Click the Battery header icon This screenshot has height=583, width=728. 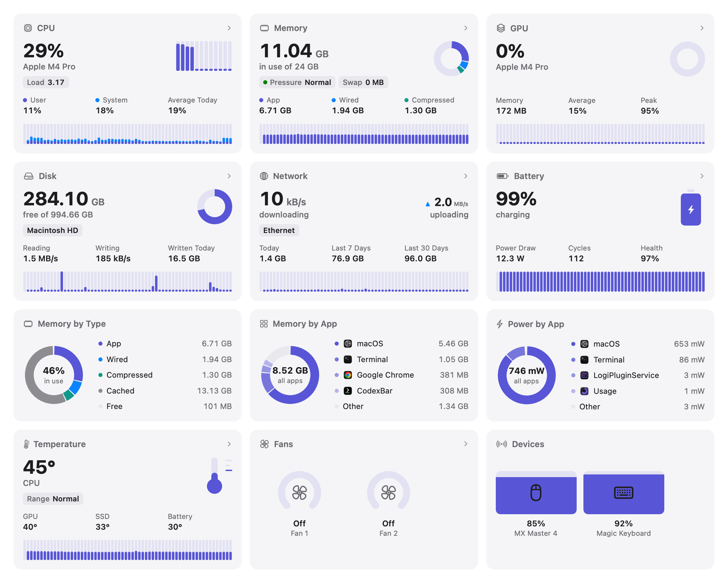(503, 176)
